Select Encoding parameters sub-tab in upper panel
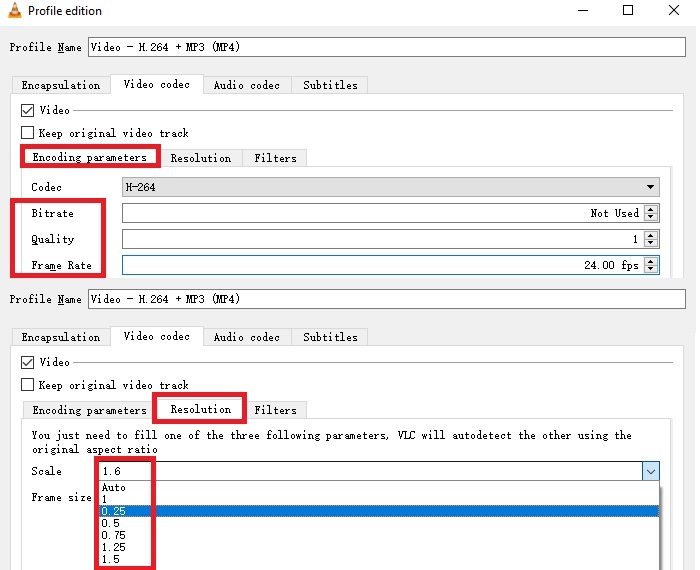 coord(89,157)
